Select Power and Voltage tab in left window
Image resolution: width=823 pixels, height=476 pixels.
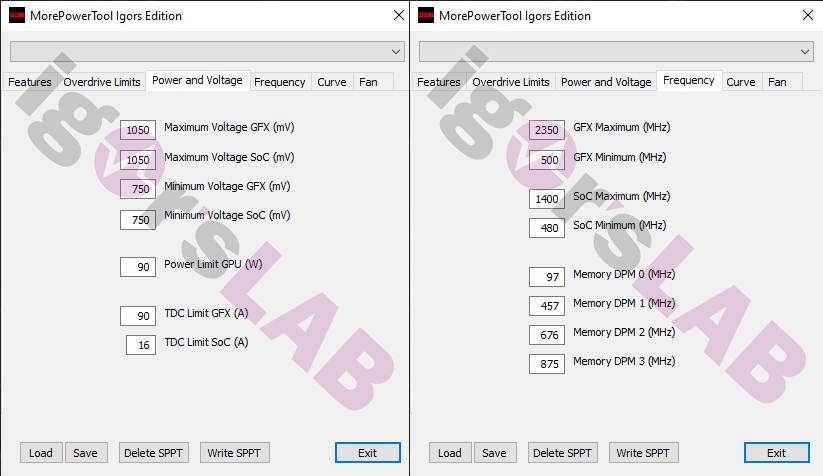[x=197, y=80]
